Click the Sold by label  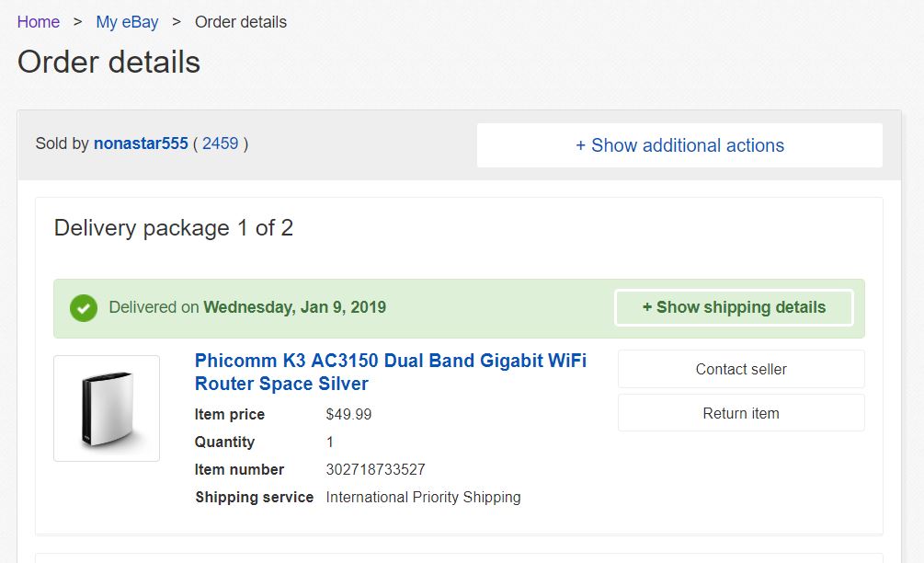pyautogui.click(x=62, y=144)
